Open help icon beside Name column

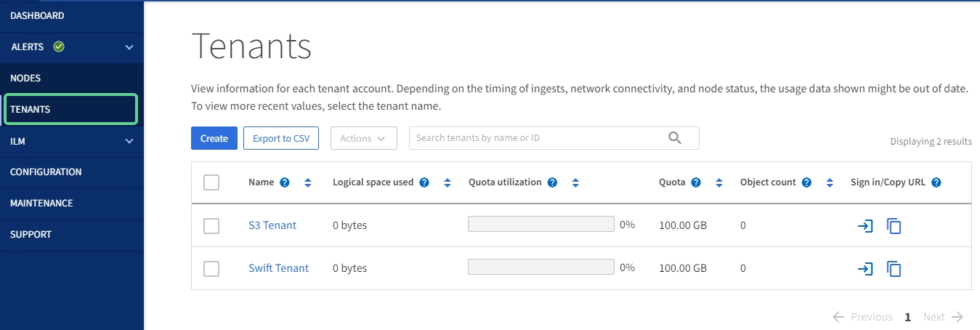pyautogui.click(x=285, y=182)
